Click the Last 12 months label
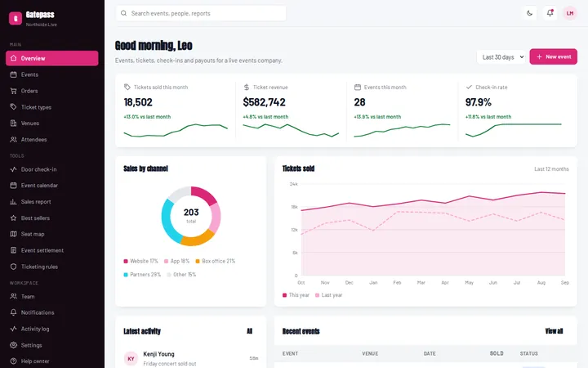 click(x=551, y=169)
